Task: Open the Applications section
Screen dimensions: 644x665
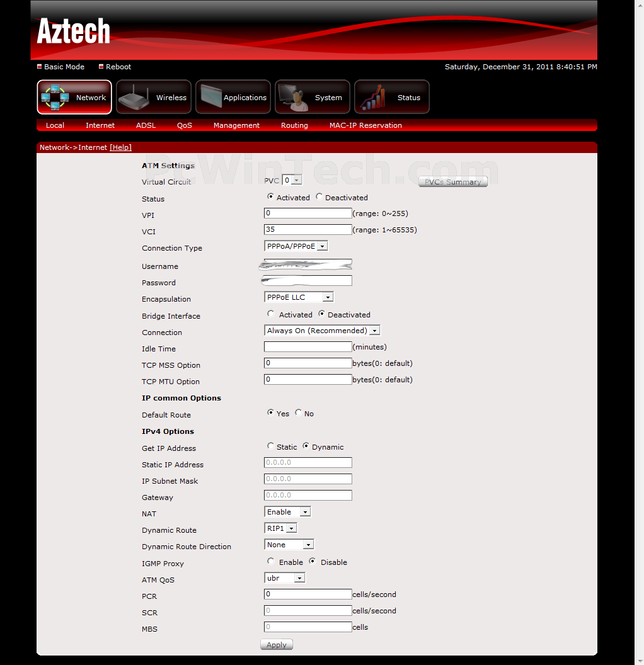Action: pyautogui.click(x=233, y=97)
